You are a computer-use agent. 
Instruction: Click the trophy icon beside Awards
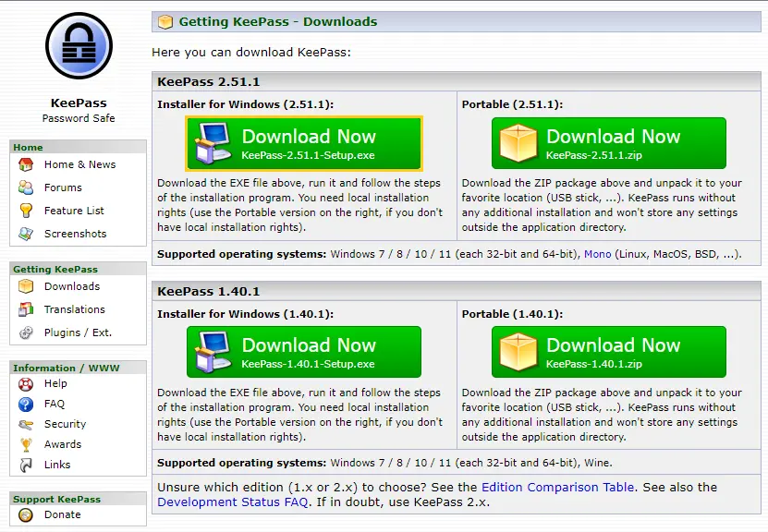(26, 444)
